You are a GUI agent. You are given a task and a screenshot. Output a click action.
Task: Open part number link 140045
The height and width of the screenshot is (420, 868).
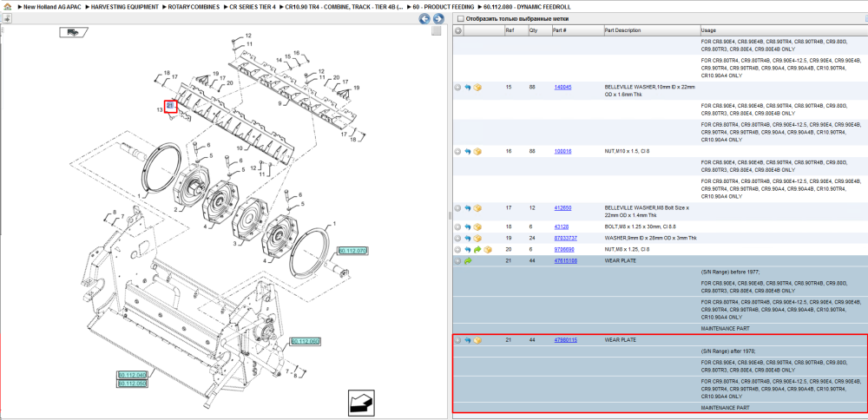point(562,88)
